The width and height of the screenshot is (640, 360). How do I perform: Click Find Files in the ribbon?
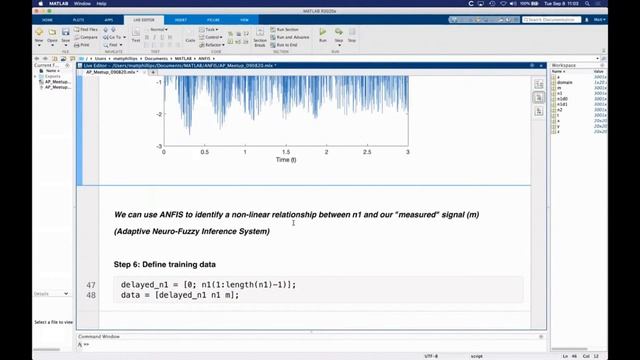86,29
